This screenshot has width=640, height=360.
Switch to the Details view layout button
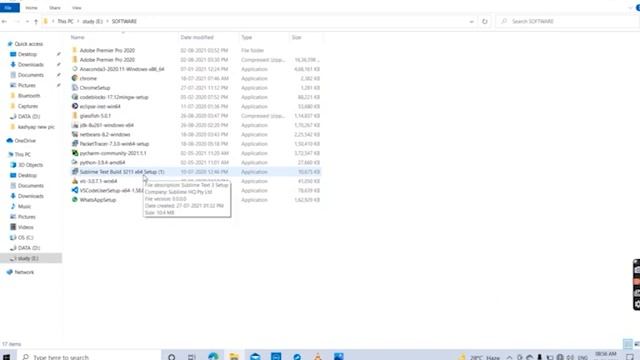pos(628,344)
